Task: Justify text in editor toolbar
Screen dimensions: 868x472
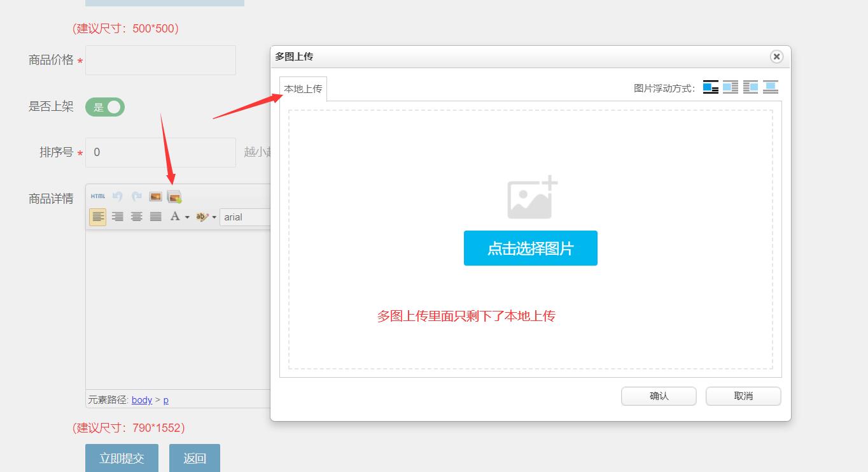Action: tap(155, 217)
